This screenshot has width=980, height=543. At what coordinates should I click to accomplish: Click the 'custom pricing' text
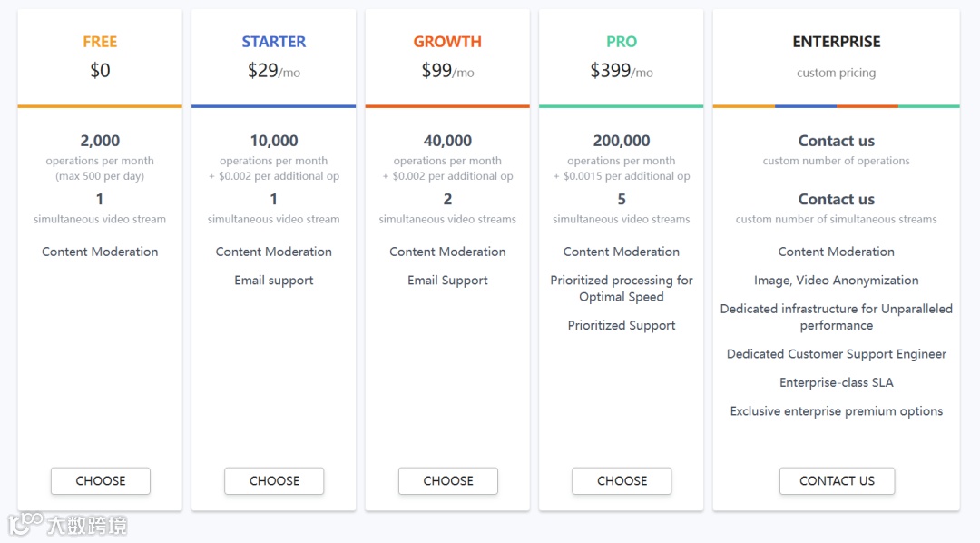[837, 73]
